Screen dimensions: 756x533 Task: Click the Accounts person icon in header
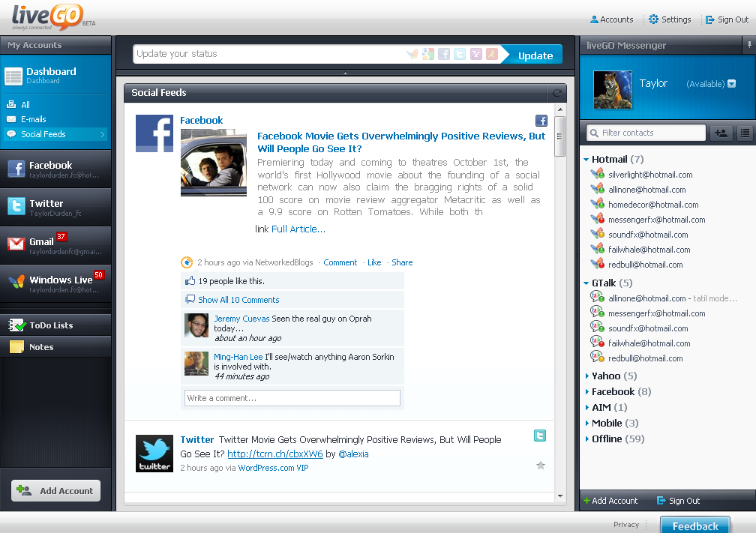point(594,19)
